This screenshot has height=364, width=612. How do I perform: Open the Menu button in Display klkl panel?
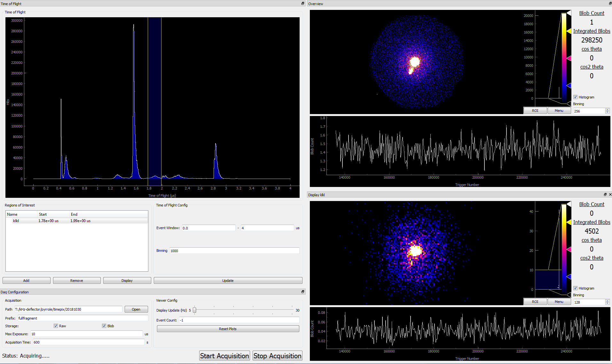click(x=559, y=302)
